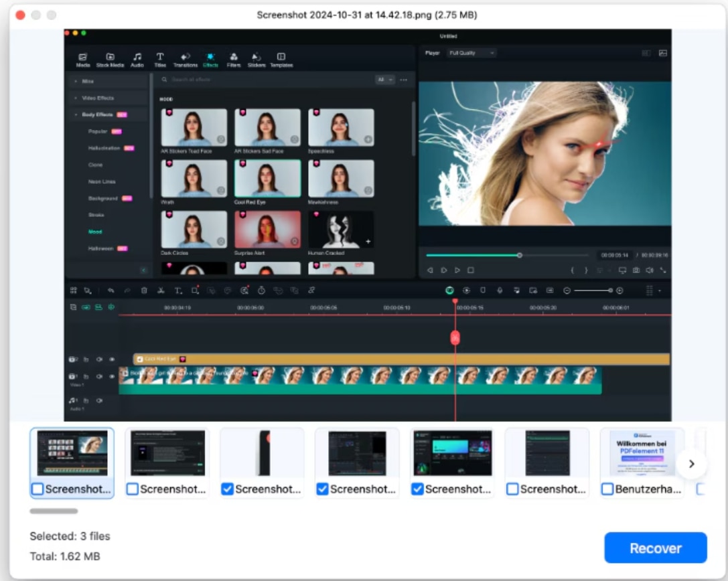Click the microphone voiceover icon above the timeline
The height and width of the screenshot is (581, 728).
[x=499, y=290]
